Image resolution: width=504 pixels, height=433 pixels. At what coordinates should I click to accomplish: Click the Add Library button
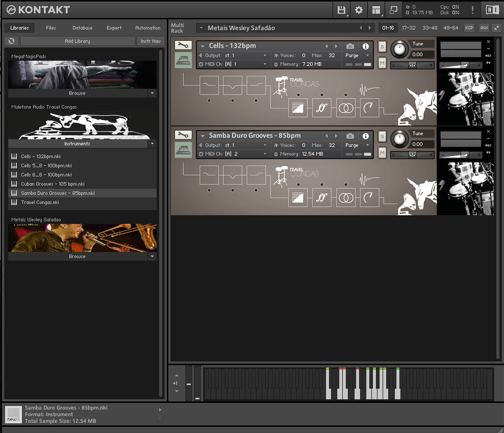(x=78, y=41)
